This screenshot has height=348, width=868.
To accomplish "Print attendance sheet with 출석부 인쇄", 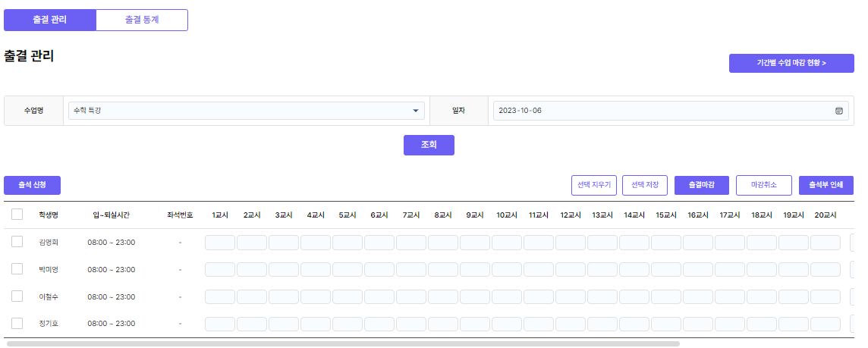I will point(826,185).
